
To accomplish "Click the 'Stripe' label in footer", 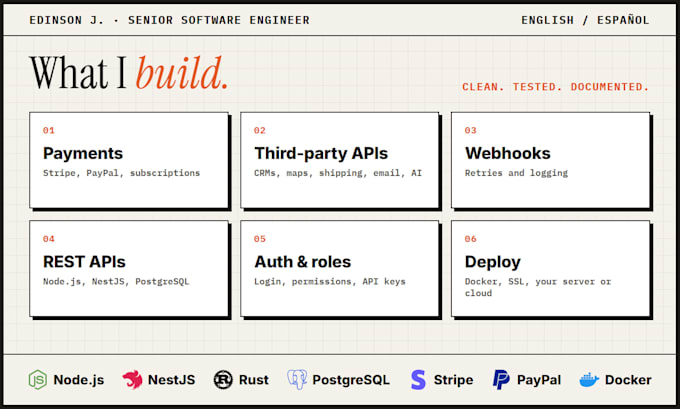I will (453, 380).
